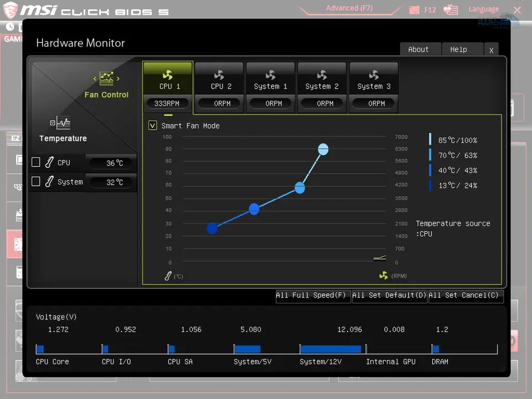The height and width of the screenshot is (399, 532).
Task: Click the CPU thermometer icon
Action: [x=49, y=163]
